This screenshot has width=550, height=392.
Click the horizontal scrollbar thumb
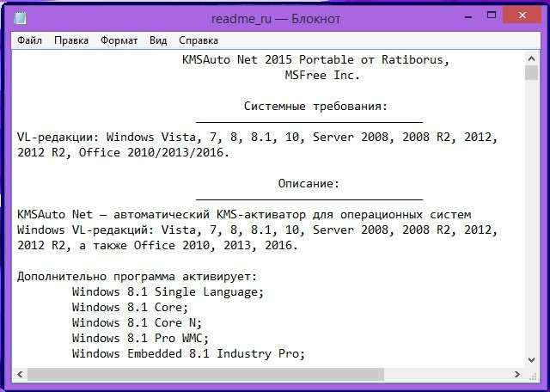[205, 375]
